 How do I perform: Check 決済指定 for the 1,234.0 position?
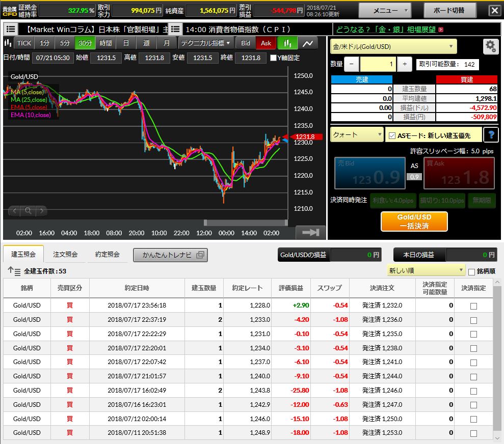473,348
